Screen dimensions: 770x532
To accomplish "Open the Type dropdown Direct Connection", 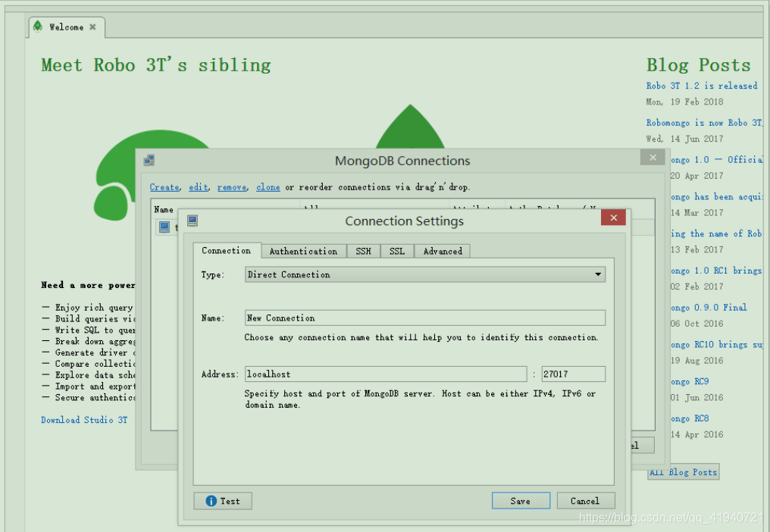I will (425, 274).
